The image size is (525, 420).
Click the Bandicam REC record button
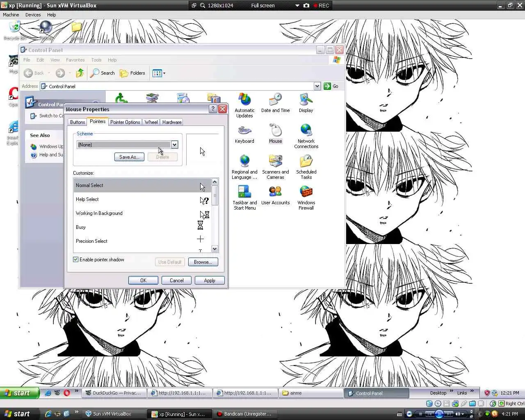tap(321, 5)
